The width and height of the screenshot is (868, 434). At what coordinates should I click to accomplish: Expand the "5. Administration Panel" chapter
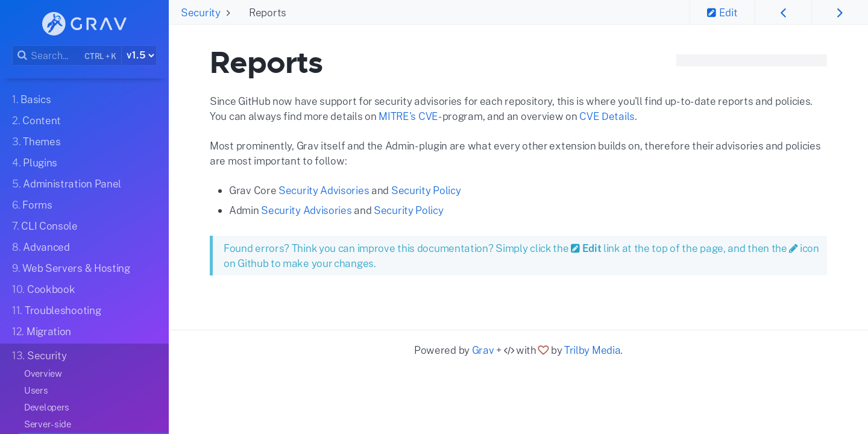coord(66,183)
